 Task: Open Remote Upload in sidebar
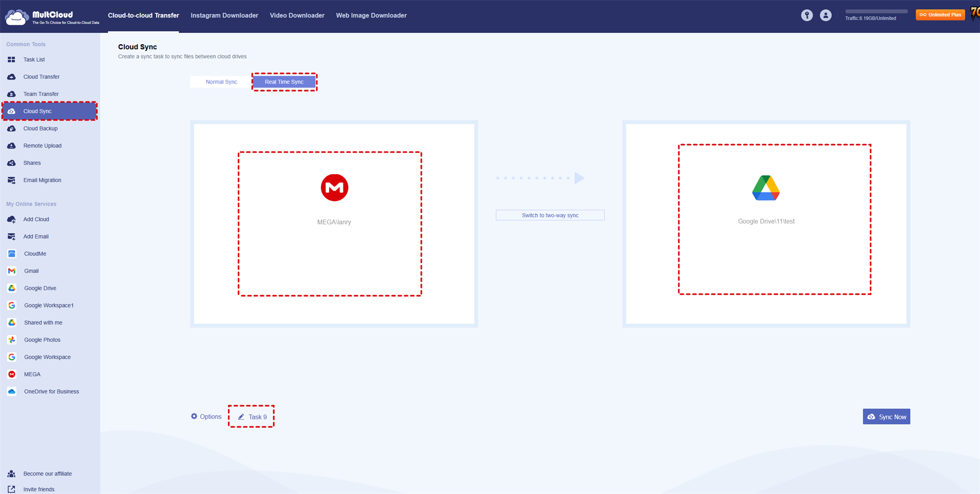coord(42,146)
